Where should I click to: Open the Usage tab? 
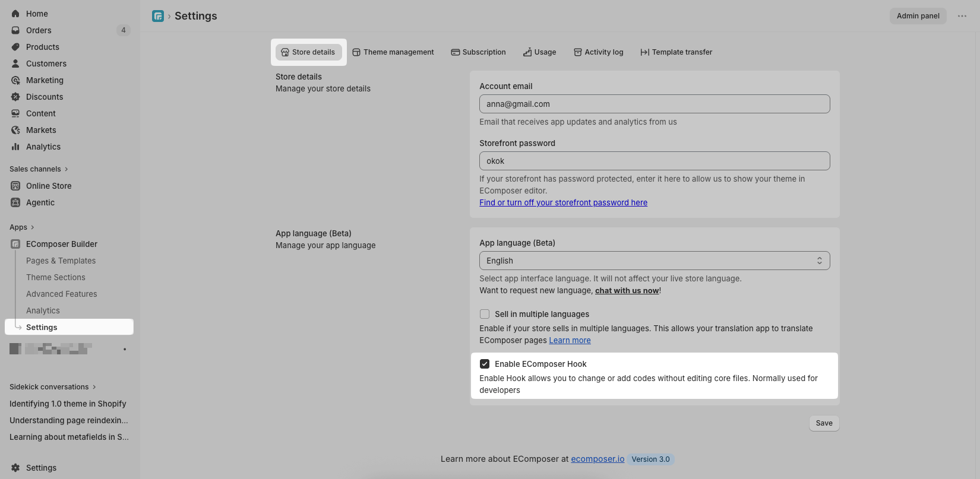540,52
